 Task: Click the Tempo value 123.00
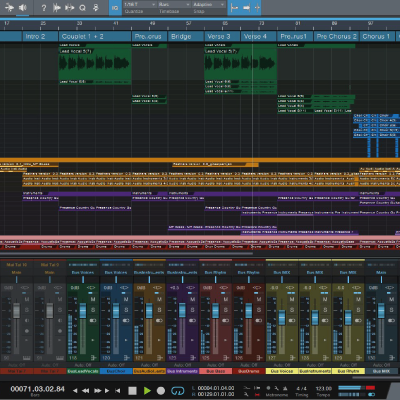click(x=323, y=389)
